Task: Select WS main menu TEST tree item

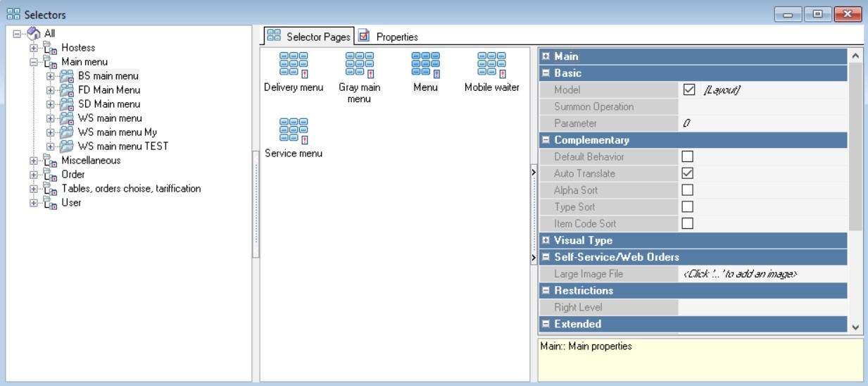Action: [x=123, y=147]
